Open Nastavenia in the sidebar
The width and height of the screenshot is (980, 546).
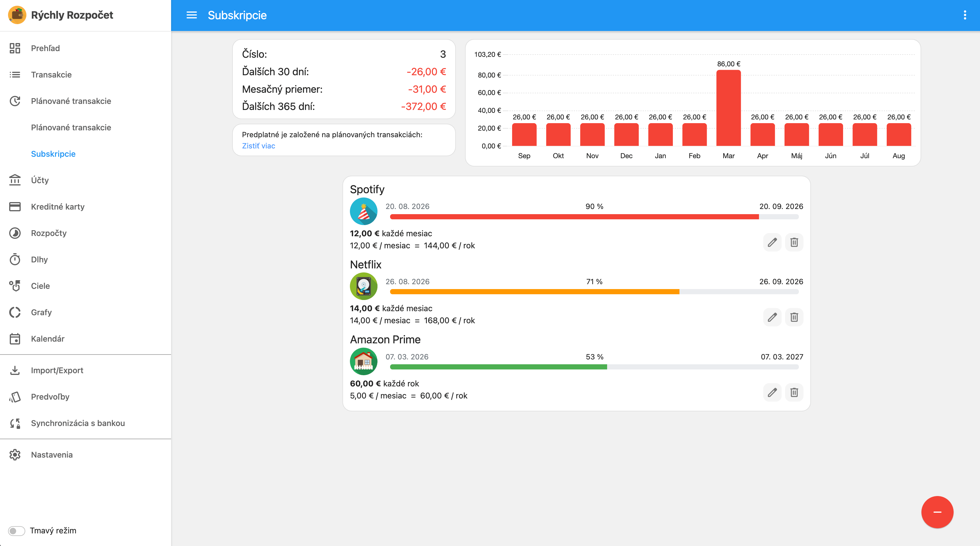click(86, 455)
